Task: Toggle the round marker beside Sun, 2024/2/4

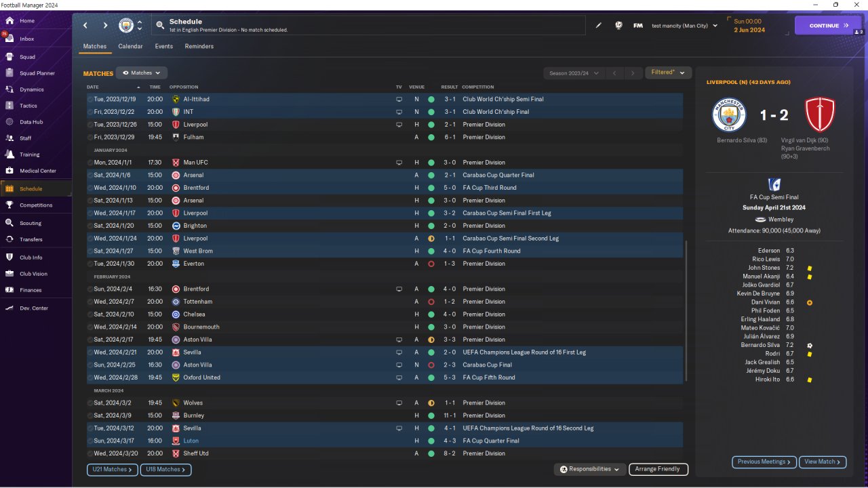Action: [90, 289]
